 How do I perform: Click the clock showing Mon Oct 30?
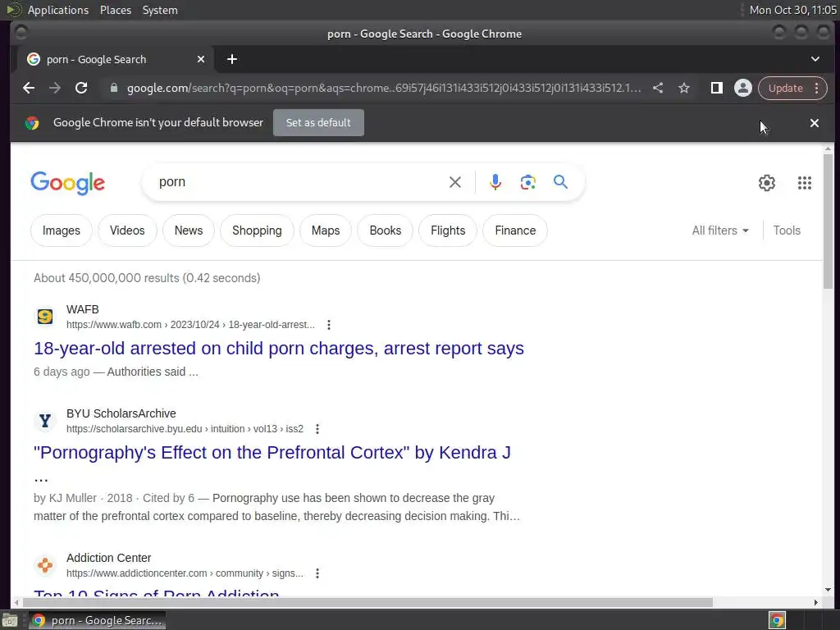(793, 10)
